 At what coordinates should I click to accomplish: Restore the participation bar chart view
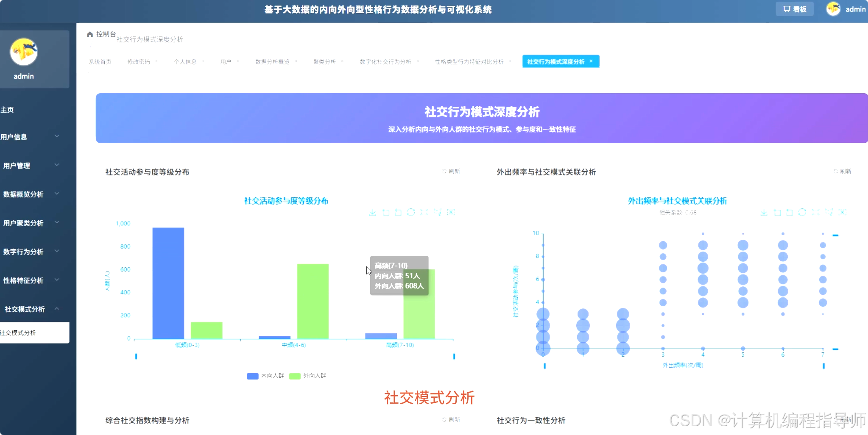pos(411,212)
